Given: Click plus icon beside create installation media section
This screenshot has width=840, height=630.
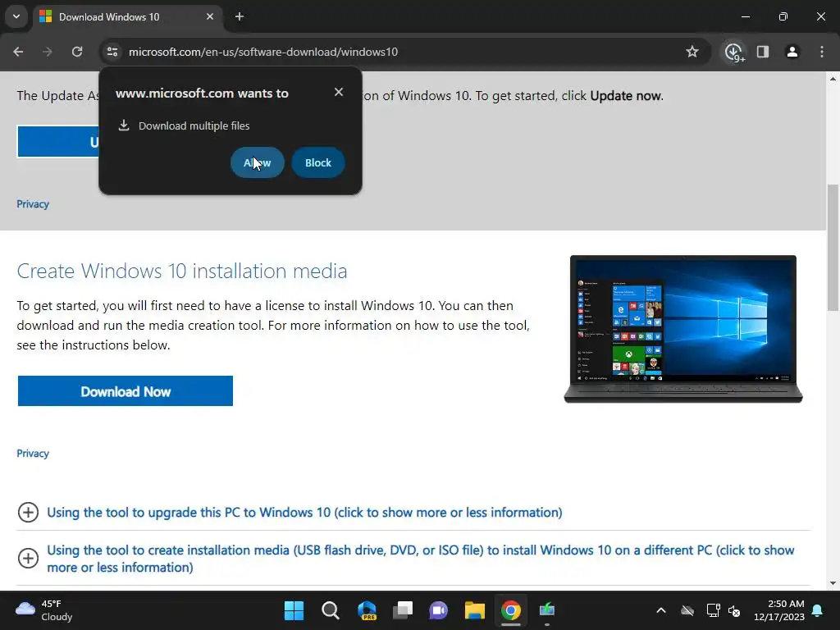Looking at the screenshot, I should (x=28, y=558).
